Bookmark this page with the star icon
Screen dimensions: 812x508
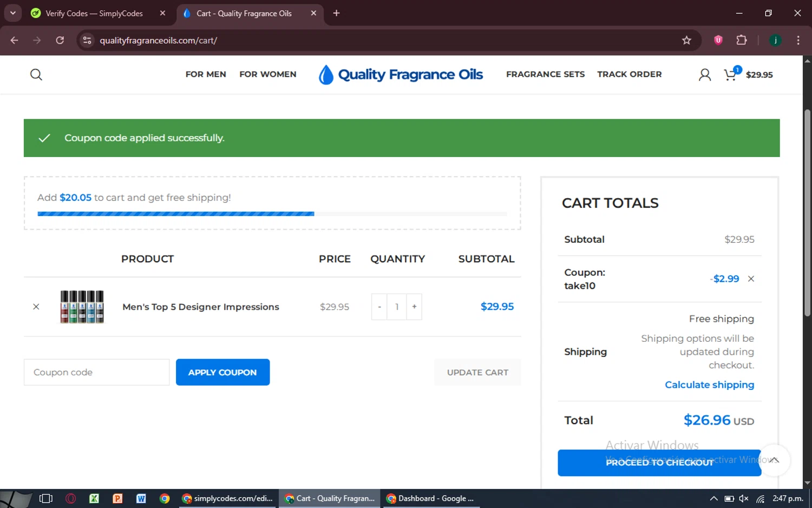click(x=686, y=40)
